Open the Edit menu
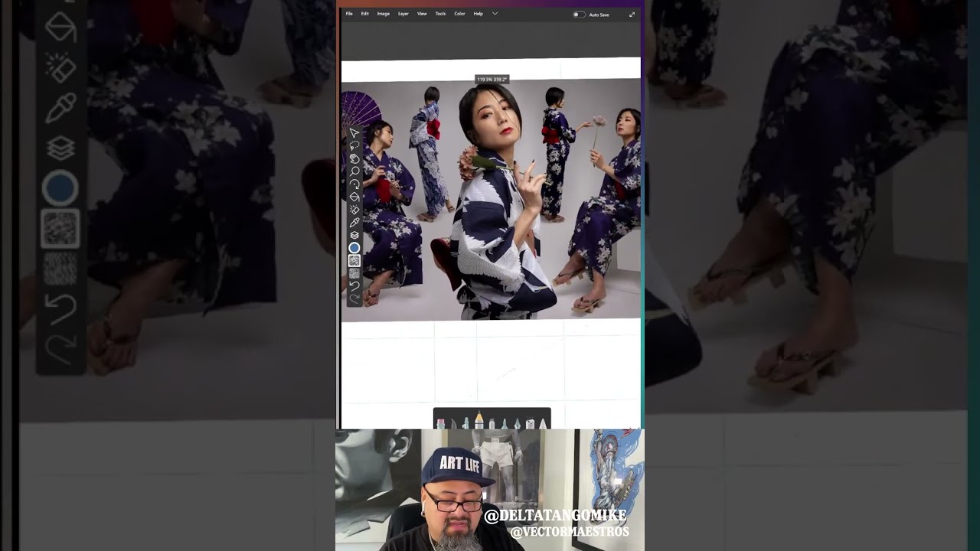The width and height of the screenshot is (980, 551). [x=364, y=14]
